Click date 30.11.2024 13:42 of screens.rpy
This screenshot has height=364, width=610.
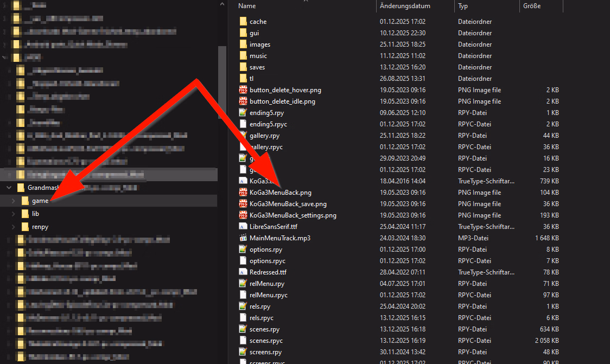click(403, 352)
